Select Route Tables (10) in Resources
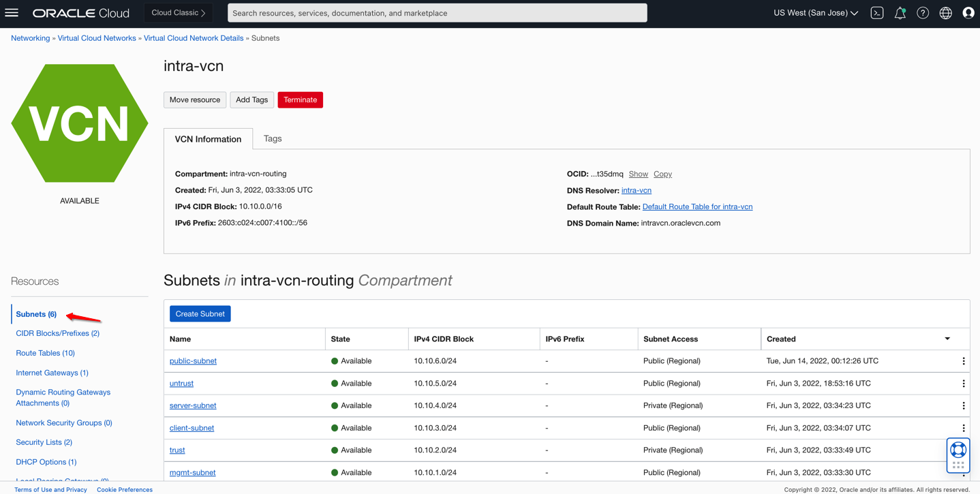 (45, 353)
